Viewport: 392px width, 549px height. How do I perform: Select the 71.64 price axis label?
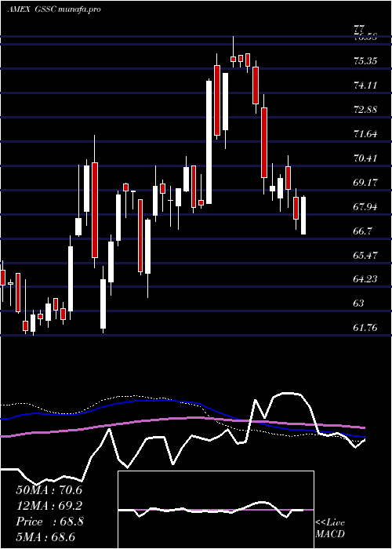point(365,134)
